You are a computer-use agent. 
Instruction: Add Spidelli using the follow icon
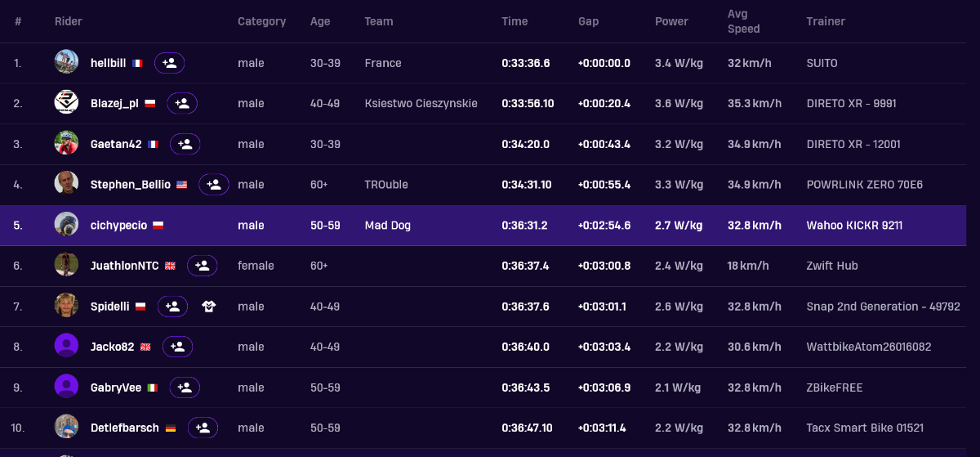(172, 307)
